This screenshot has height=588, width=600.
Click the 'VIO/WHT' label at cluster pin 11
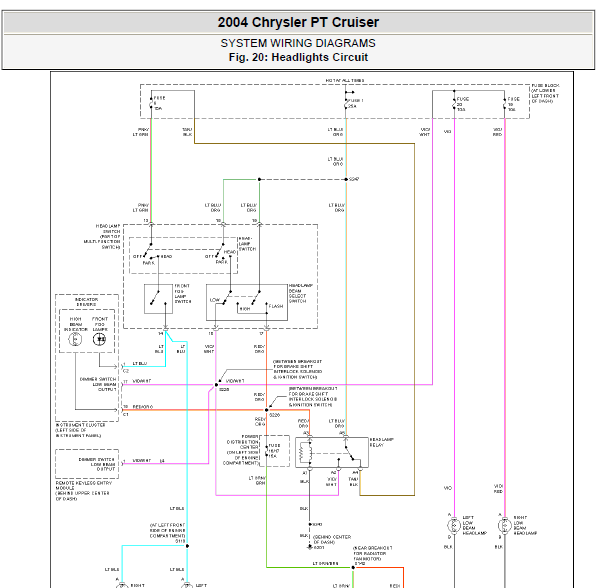coord(142,381)
